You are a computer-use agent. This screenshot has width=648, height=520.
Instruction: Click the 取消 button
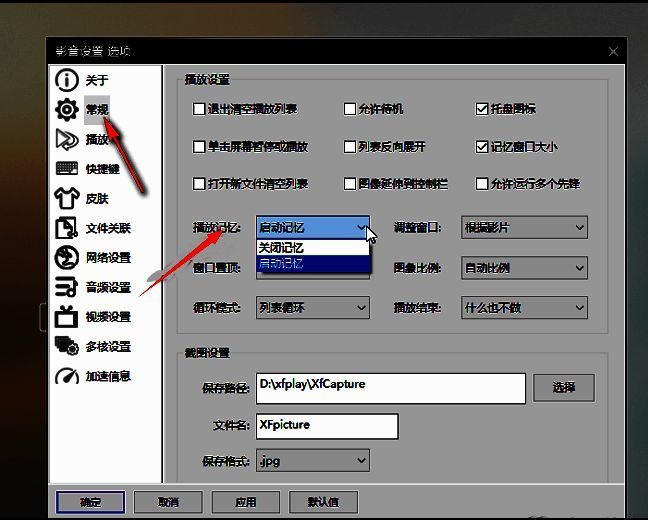click(168, 502)
